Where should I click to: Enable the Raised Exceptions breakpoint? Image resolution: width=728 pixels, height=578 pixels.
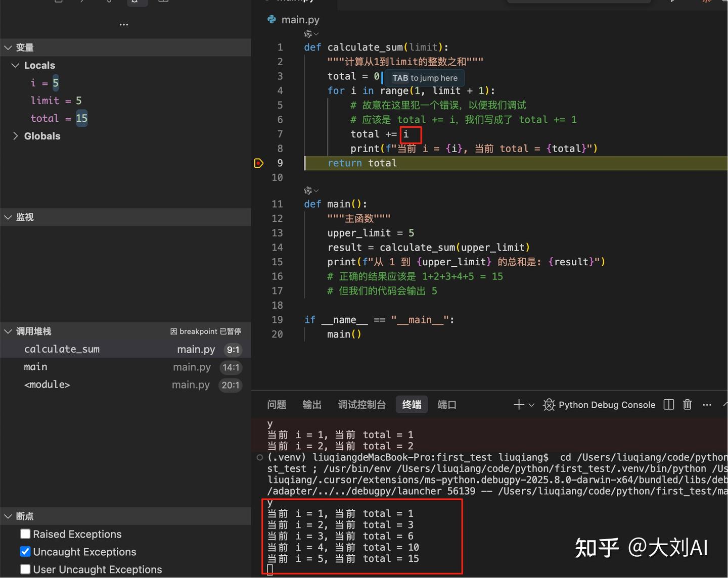point(25,534)
